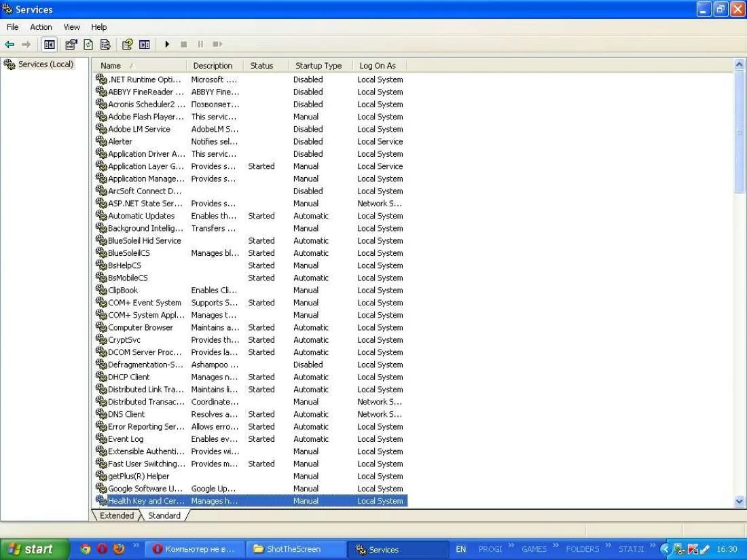Refresh the services list
The image size is (747, 560).
pos(88,44)
